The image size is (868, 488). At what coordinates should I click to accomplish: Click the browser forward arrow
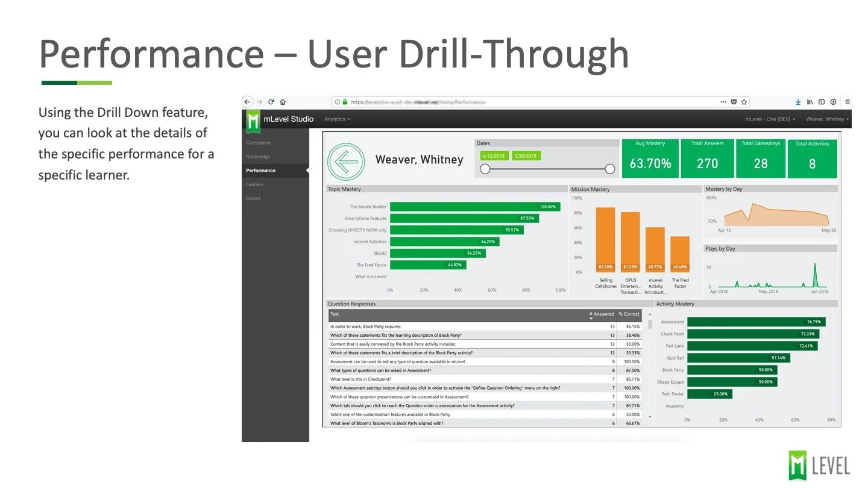[x=259, y=102]
